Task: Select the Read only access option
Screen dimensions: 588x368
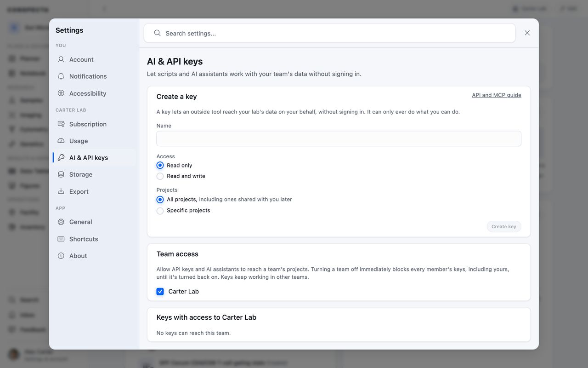Action: click(160, 165)
